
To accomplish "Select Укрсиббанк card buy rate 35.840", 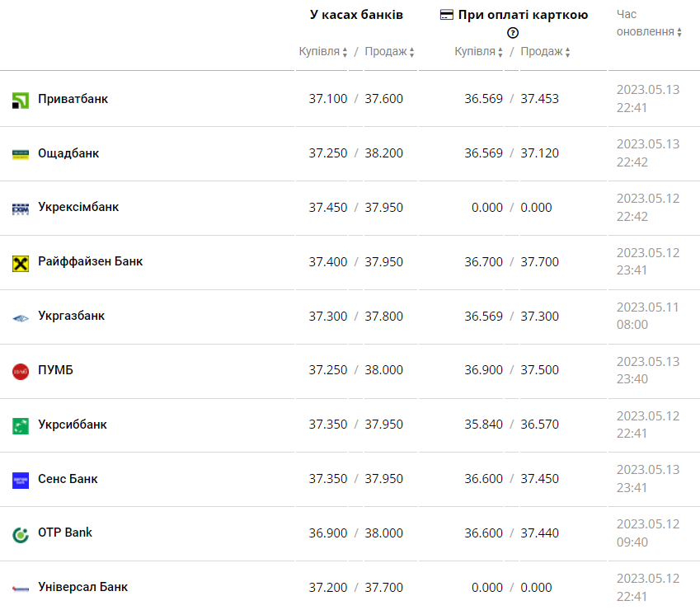I will pyautogui.click(x=483, y=425).
